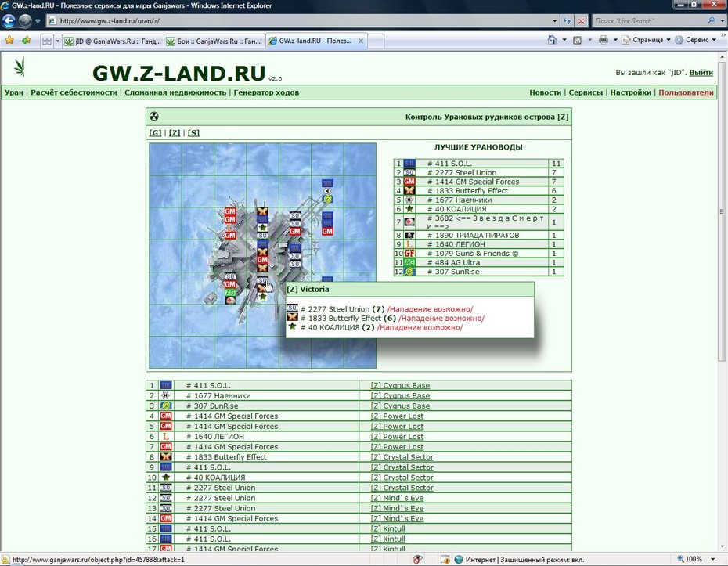This screenshot has height=566, width=728.
Task: Click the Live Search input box
Action: pyautogui.click(x=649, y=21)
